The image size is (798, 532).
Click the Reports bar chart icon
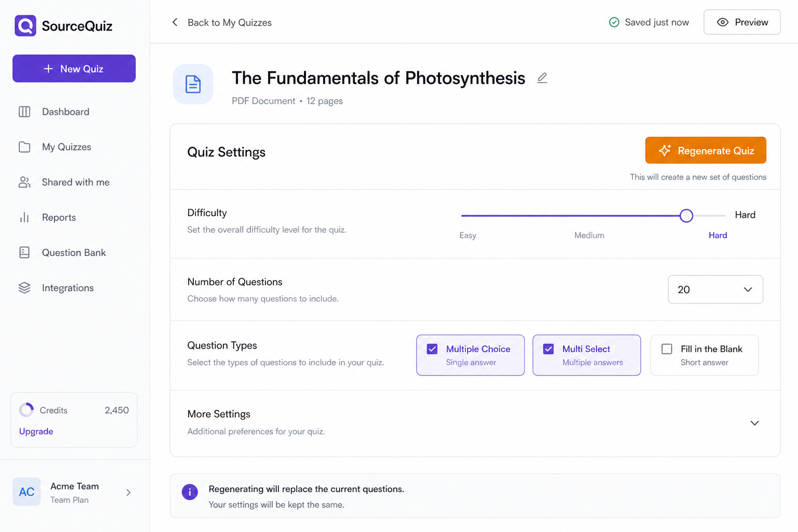(x=24, y=218)
